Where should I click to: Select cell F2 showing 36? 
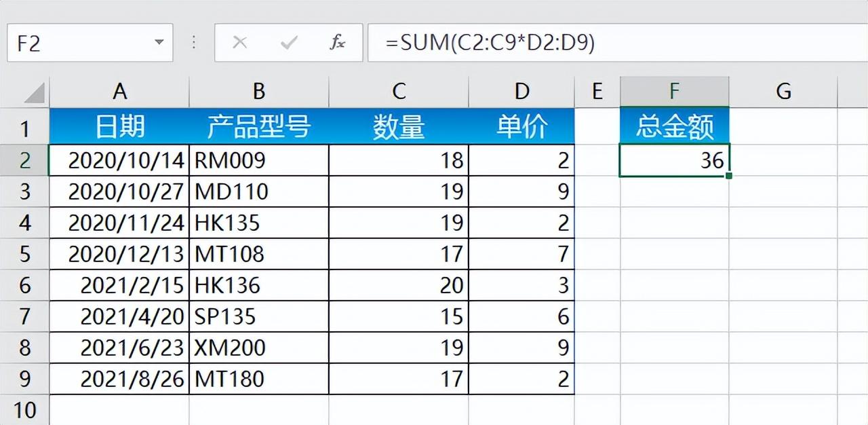click(x=675, y=160)
